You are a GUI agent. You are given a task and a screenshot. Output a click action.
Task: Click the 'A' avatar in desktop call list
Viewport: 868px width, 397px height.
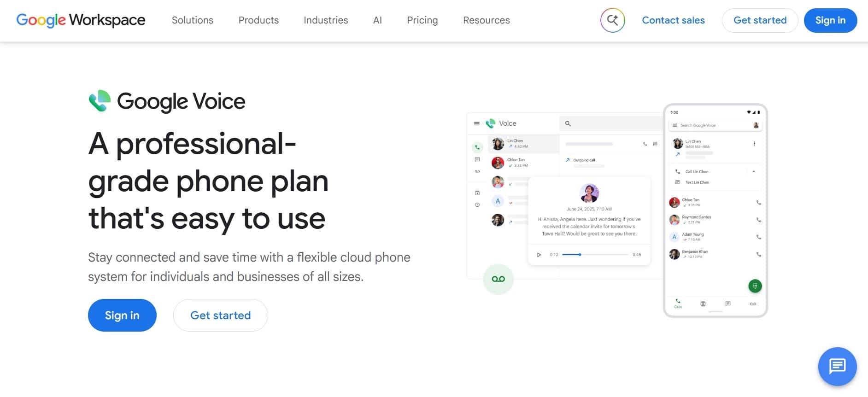pyautogui.click(x=498, y=201)
